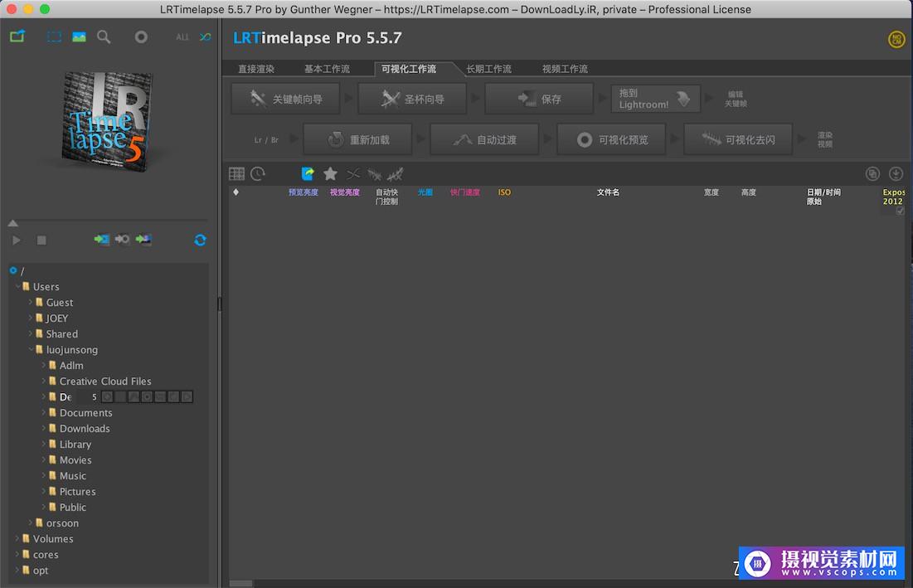
Task: Click the grey ring preview icon
Action: click(x=141, y=36)
